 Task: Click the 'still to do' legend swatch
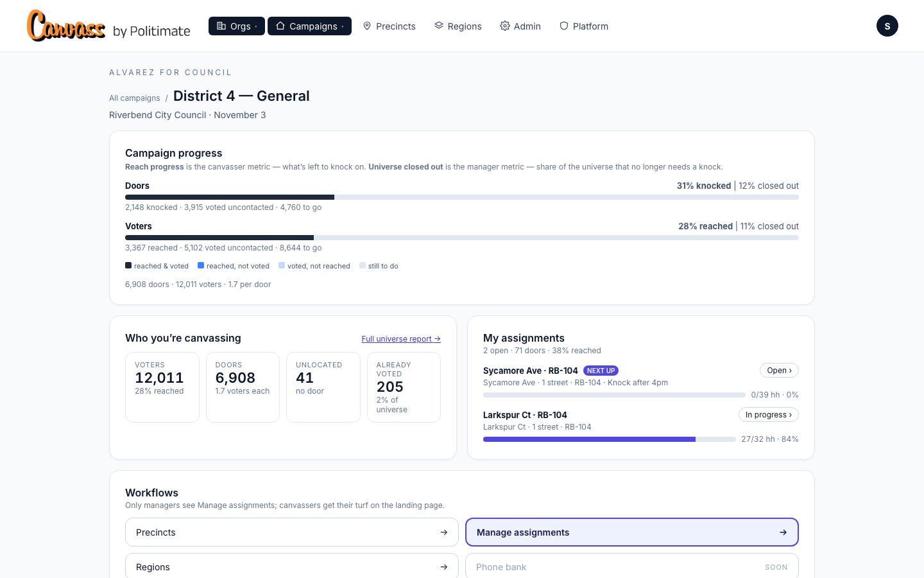(363, 265)
